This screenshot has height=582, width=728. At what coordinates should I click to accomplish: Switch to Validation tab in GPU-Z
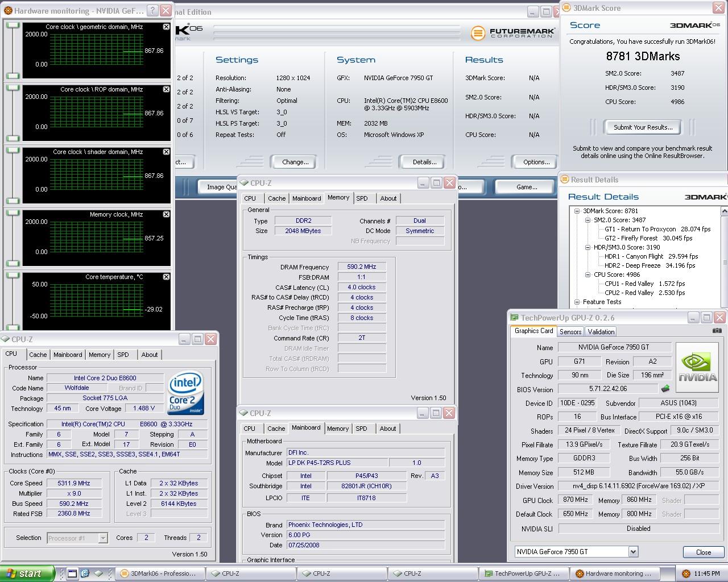601,332
